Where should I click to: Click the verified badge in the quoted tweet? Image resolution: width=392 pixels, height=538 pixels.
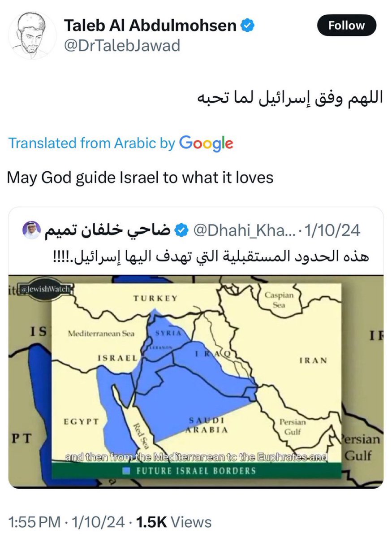[x=181, y=230]
